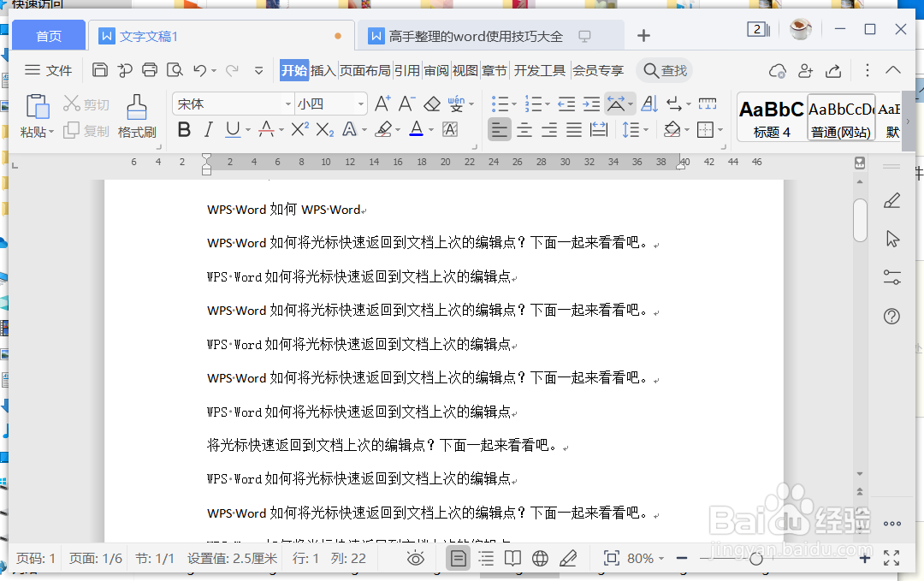Collapse the ribbon with chevron
The width and height of the screenshot is (924, 581).
[893, 70]
